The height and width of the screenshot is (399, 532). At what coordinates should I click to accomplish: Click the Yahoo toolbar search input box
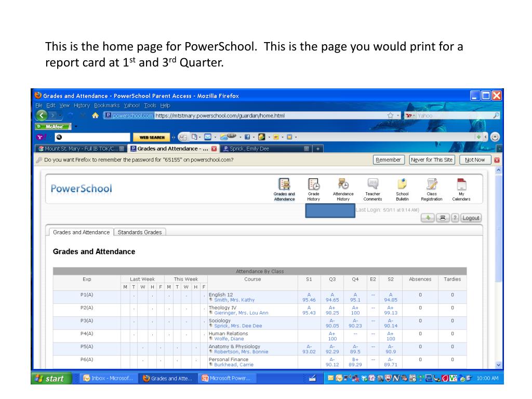click(x=92, y=137)
